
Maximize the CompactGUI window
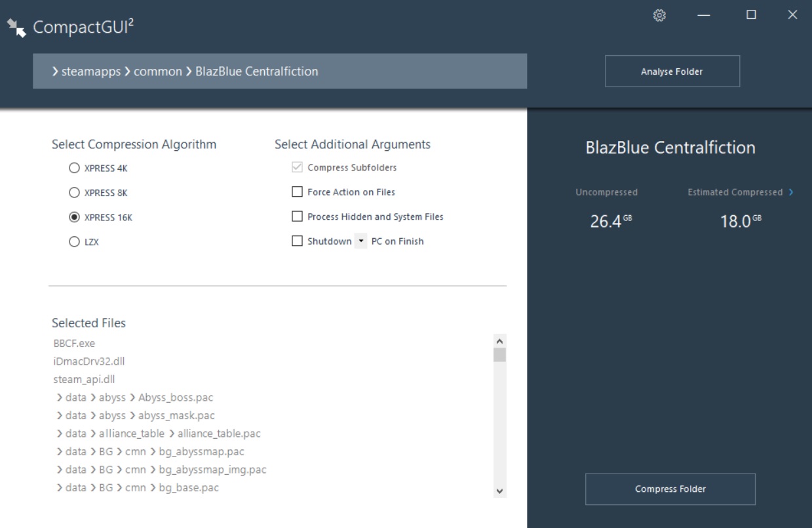[x=751, y=15]
